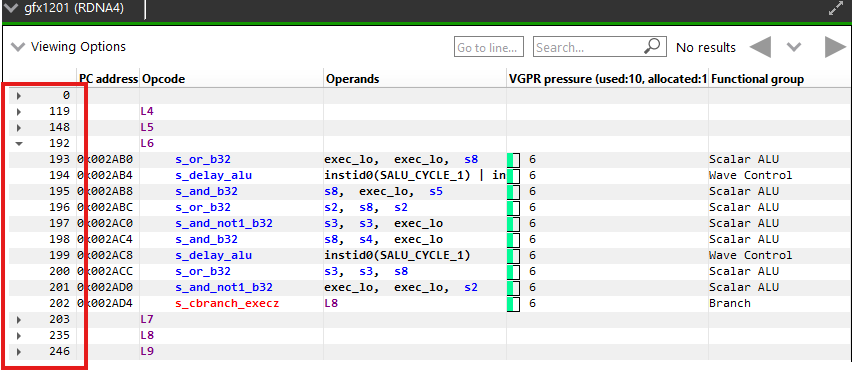
Task: Open search options dropdown chevron
Action: coord(794,47)
